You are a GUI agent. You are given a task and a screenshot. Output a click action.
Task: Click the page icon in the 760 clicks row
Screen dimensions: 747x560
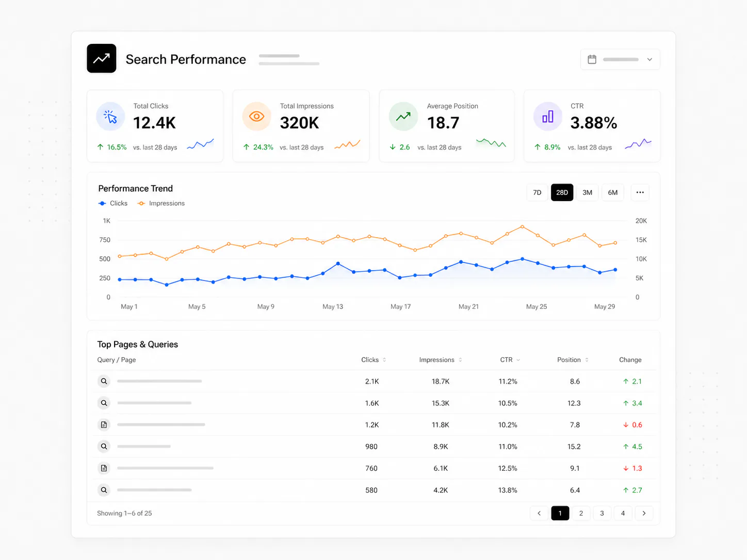click(x=104, y=468)
